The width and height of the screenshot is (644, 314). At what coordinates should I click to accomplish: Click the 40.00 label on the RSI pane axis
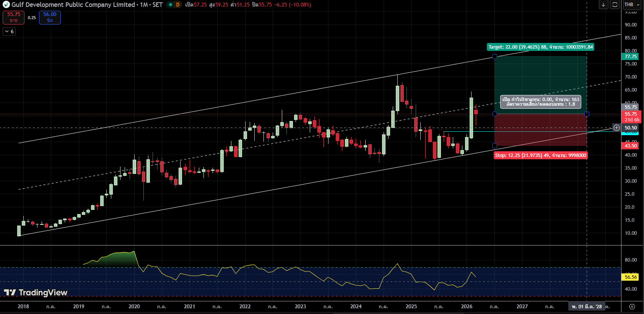click(631, 289)
